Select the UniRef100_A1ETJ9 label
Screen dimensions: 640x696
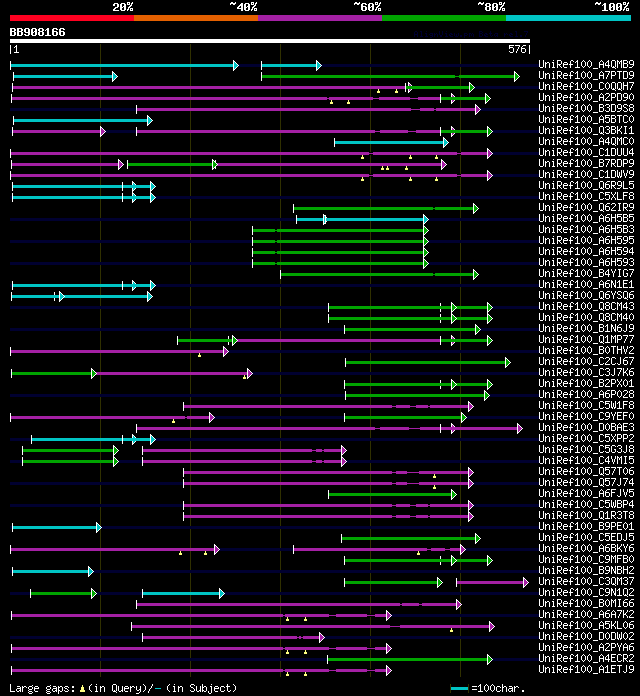pyautogui.click(x=586, y=668)
